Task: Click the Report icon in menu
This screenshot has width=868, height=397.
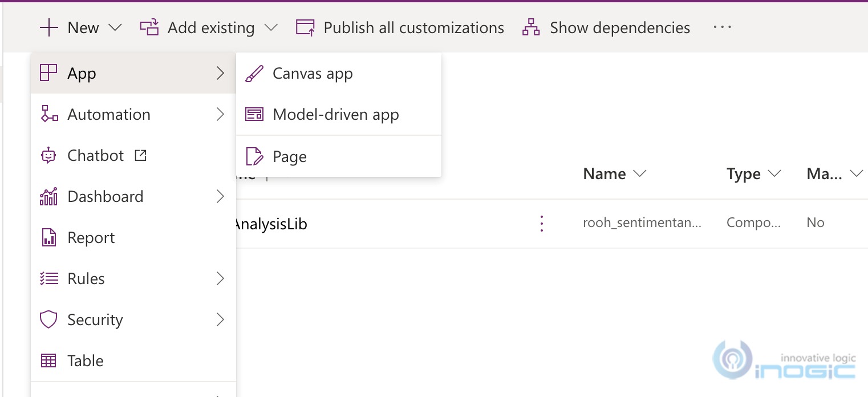Action: click(x=49, y=238)
